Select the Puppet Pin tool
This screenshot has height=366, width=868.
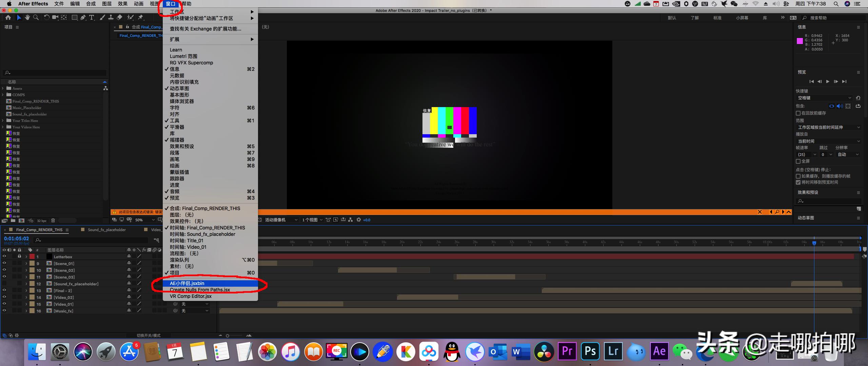click(140, 17)
